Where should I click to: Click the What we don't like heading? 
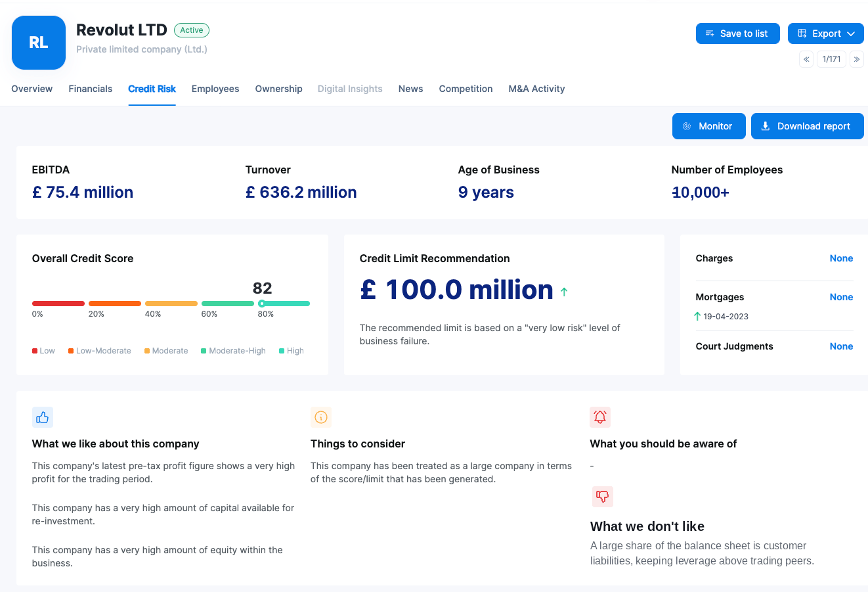647,526
